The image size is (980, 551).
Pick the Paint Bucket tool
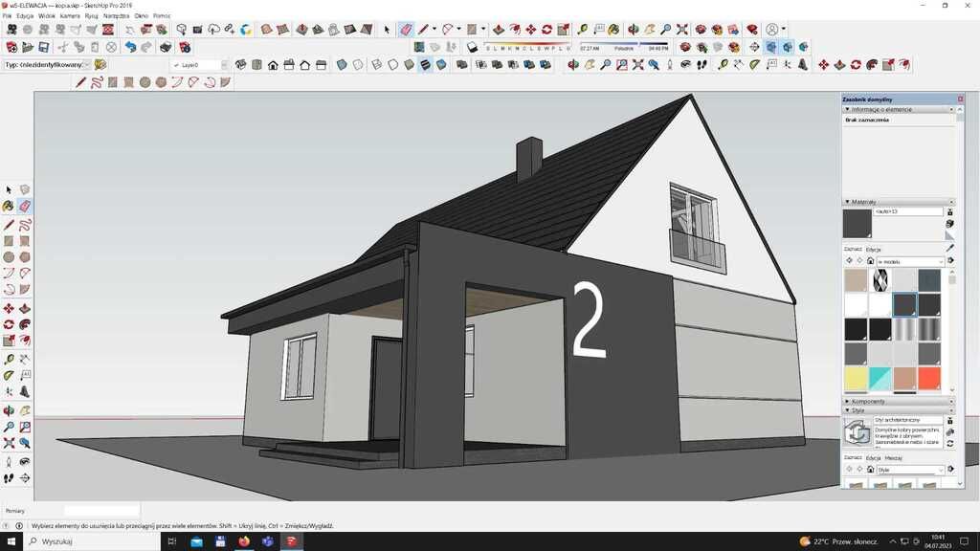pyautogui.click(x=9, y=206)
